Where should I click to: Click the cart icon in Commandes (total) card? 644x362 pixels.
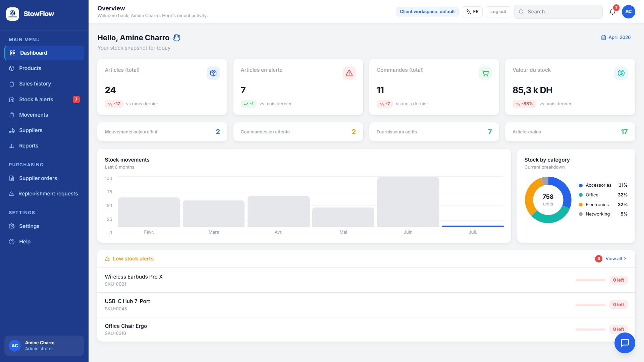pyautogui.click(x=485, y=73)
